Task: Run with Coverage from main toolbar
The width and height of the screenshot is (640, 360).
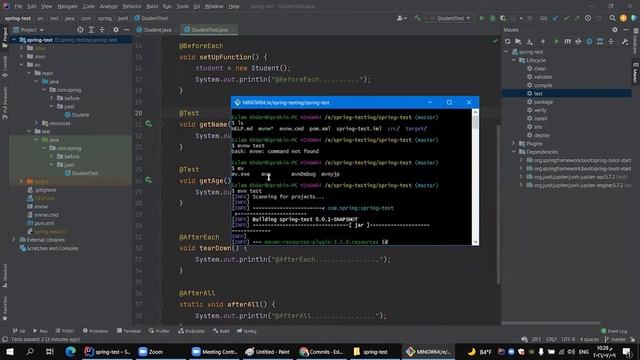Action: [503, 18]
